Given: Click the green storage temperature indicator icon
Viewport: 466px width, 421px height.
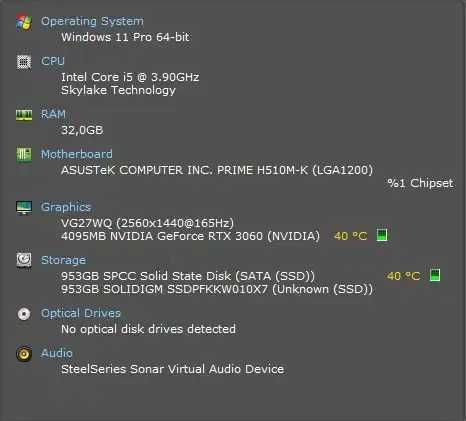Looking at the screenshot, I should [435, 275].
